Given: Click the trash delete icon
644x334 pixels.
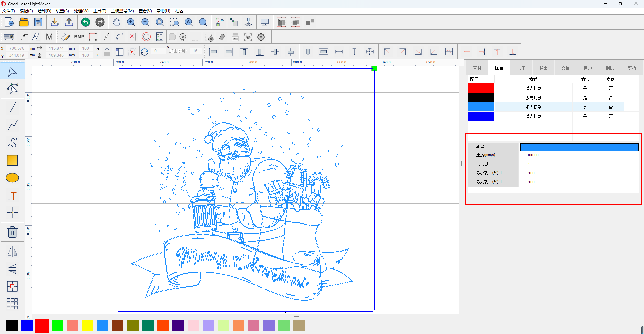Looking at the screenshot, I should (12, 232).
